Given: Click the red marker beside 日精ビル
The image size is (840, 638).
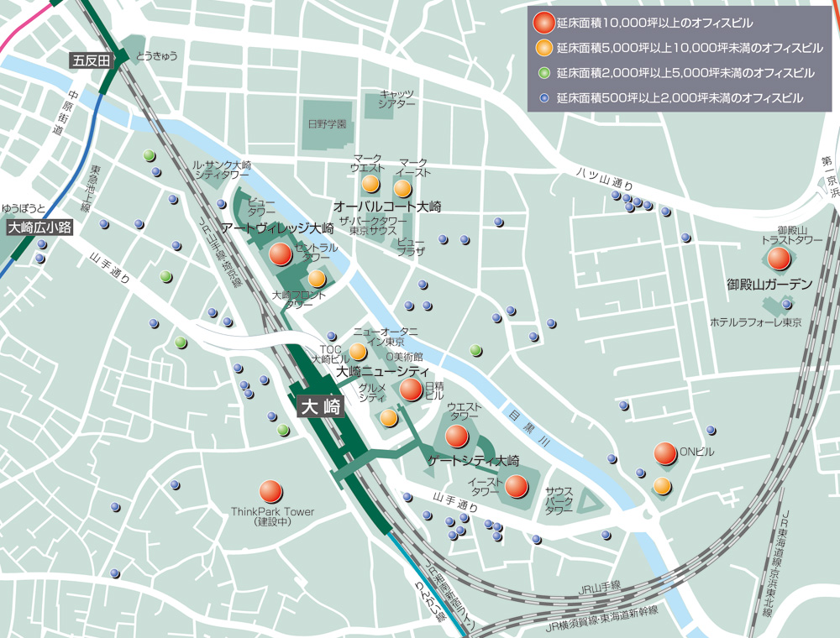Looking at the screenshot, I should coord(411,390).
